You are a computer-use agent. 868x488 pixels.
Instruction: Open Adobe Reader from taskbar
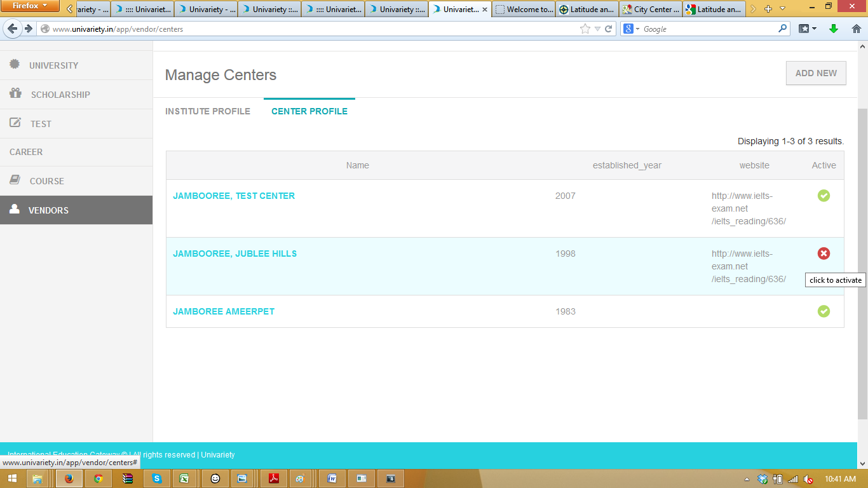pos(274,478)
